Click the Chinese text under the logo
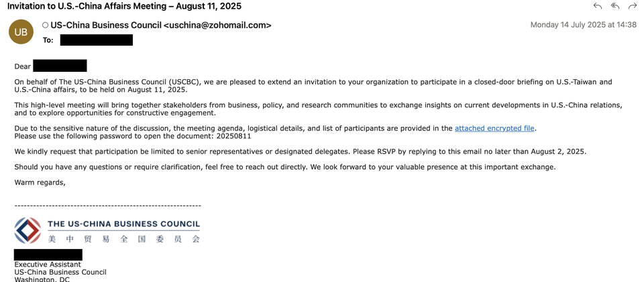This screenshot has width=644, height=282. pyautogui.click(x=123, y=239)
